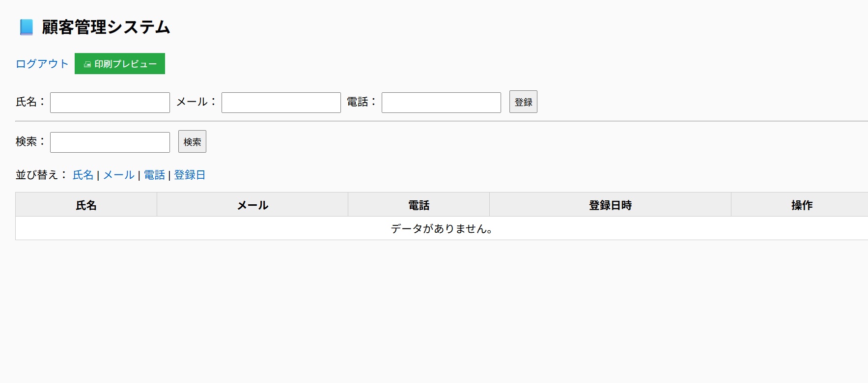The height and width of the screenshot is (383, 868).
Task: Sort customers by メール link
Action: pos(119,175)
